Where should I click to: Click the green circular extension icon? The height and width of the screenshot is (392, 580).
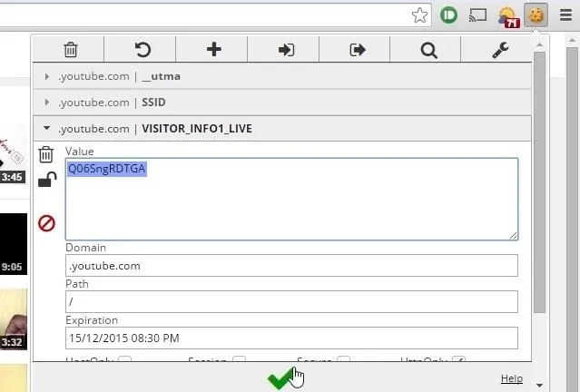(448, 15)
